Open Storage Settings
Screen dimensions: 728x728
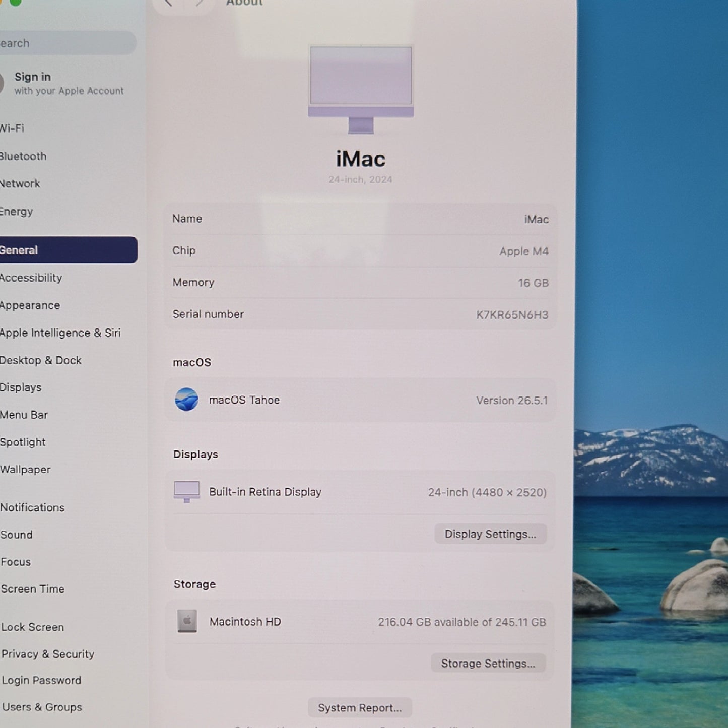pyautogui.click(x=488, y=664)
